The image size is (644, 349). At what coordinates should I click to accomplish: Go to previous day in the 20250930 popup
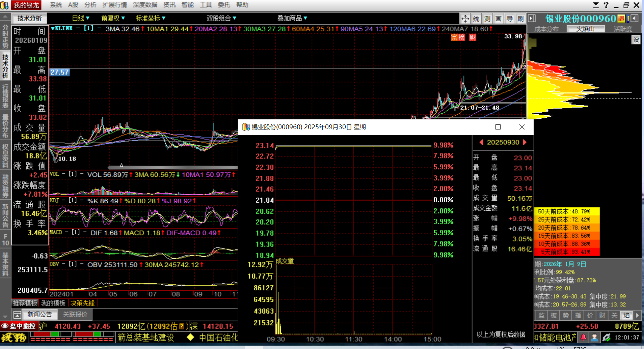tap(481, 142)
